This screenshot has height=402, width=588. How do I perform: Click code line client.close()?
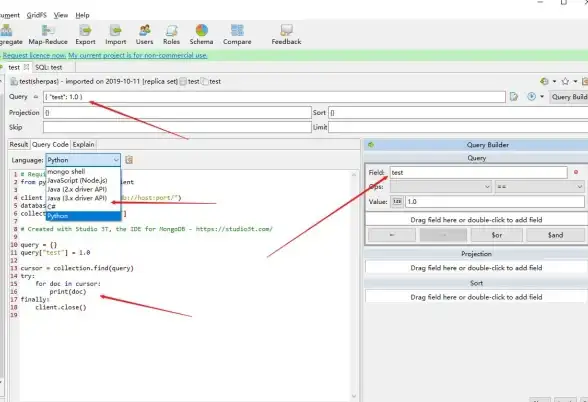(61, 308)
